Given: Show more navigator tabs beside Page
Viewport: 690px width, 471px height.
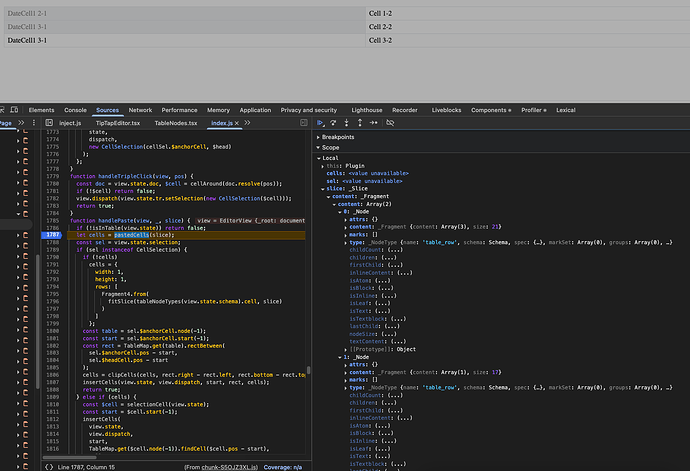Looking at the screenshot, I should [21, 123].
